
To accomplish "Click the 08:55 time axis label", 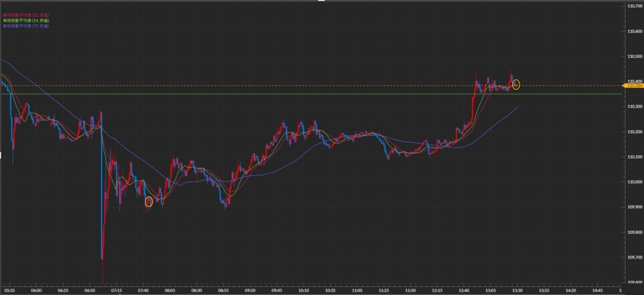I will point(223,290).
